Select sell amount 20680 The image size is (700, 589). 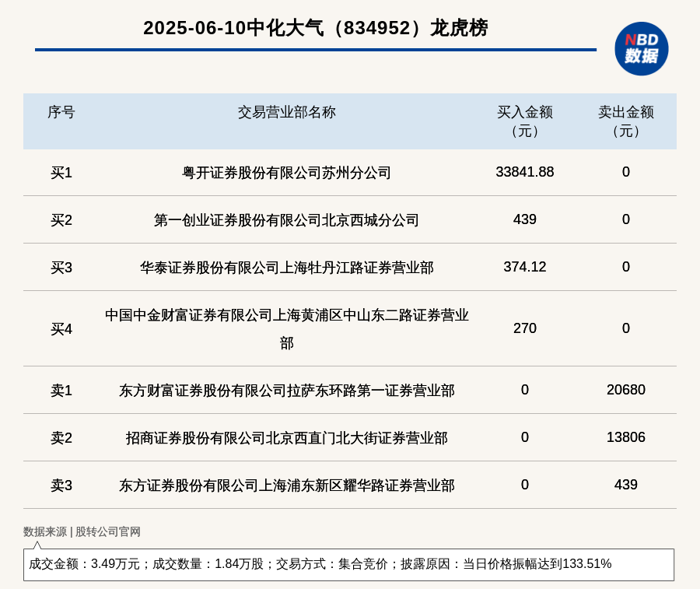pyautogui.click(x=626, y=390)
